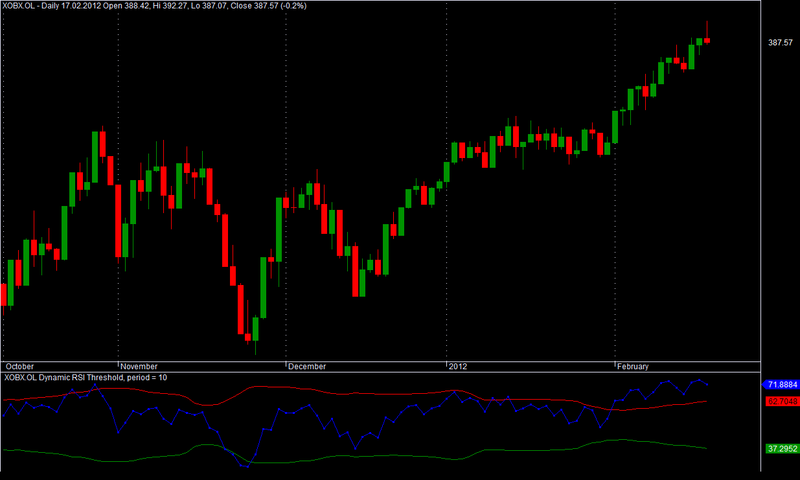Click the 387.57 last price label
The height and width of the screenshot is (480, 800).
[x=780, y=42]
